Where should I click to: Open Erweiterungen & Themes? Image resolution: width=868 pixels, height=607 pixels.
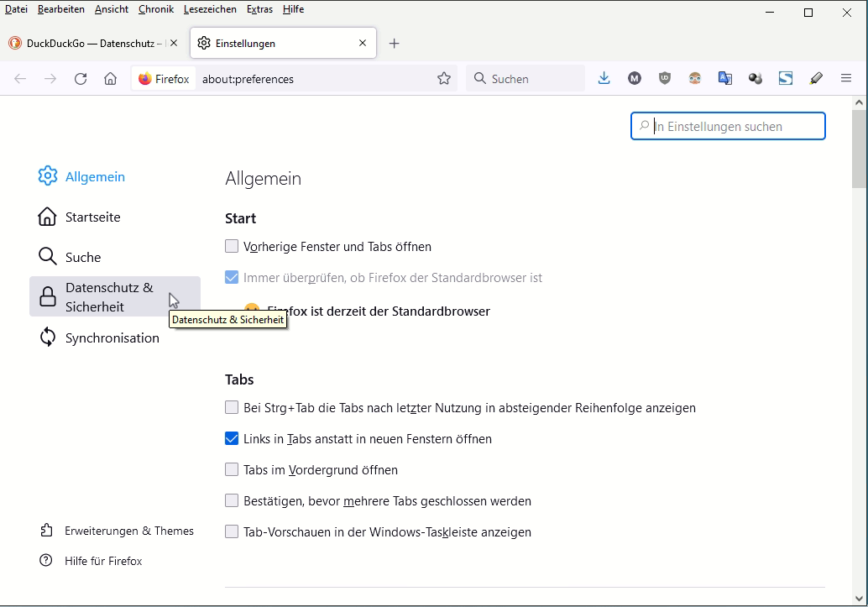(117, 531)
